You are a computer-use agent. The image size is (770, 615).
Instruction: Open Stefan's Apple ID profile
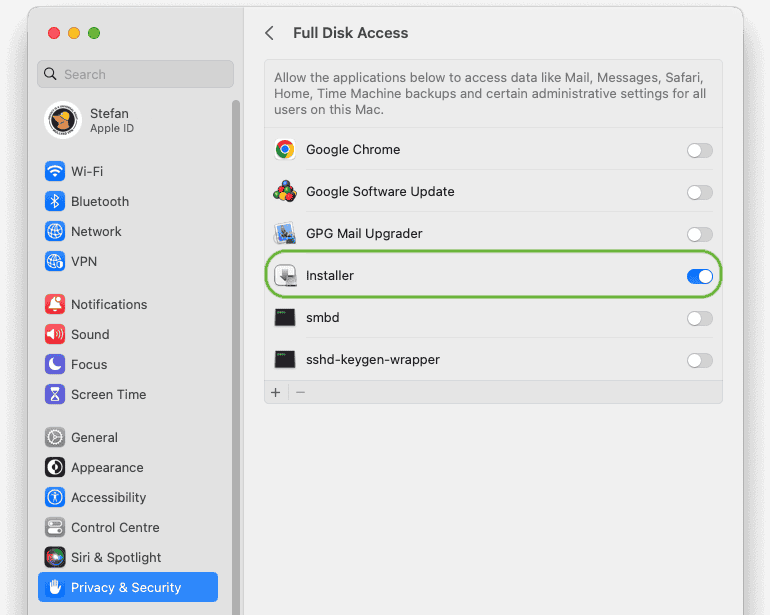pyautogui.click(x=110, y=120)
